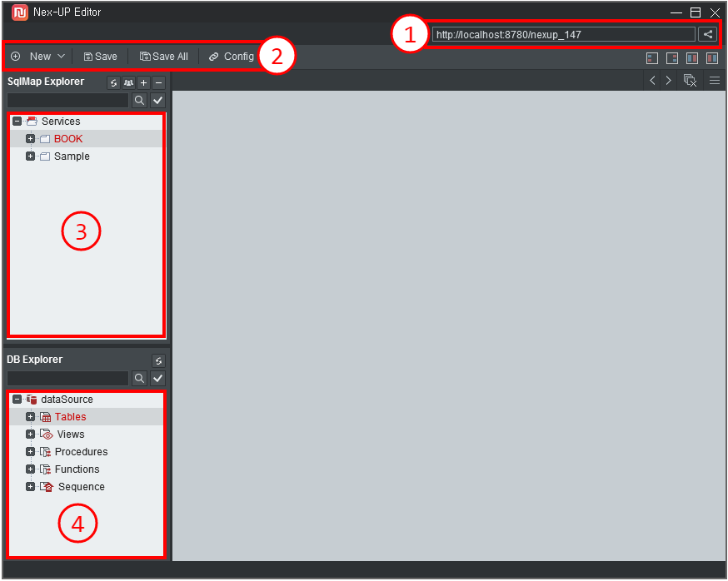Click the SqlMap Explorer search field
The width and height of the screenshot is (728, 581).
point(67,100)
